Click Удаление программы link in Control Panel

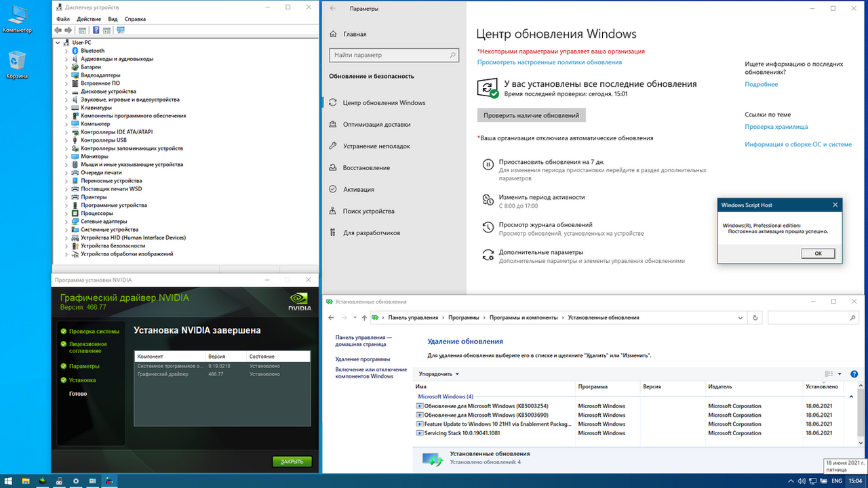tap(363, 359)
